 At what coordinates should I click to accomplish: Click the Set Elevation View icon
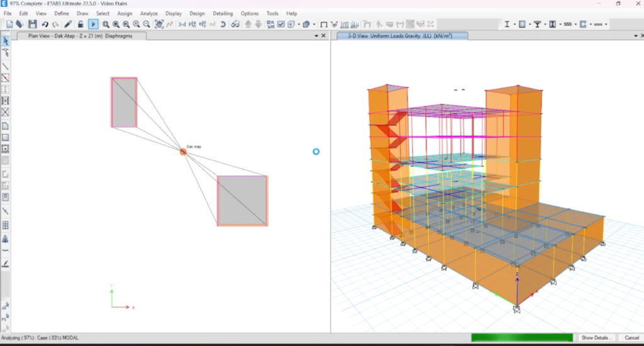(203, 25)
